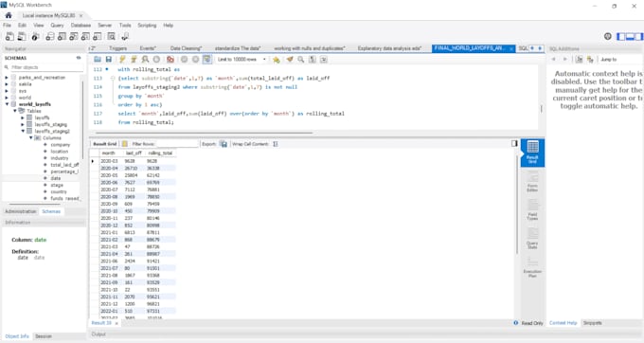Beautify the SQL with broom icon
The width and height of the screenshot is (644, 343).
[x=290, y=60]
